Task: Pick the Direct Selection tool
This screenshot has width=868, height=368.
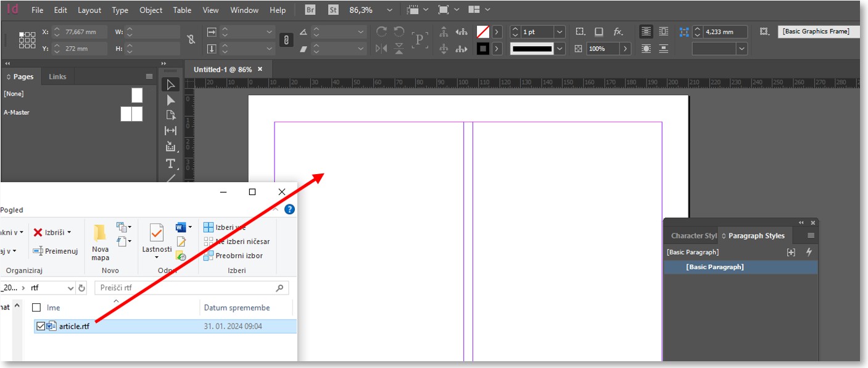Action: click(171, 100)
